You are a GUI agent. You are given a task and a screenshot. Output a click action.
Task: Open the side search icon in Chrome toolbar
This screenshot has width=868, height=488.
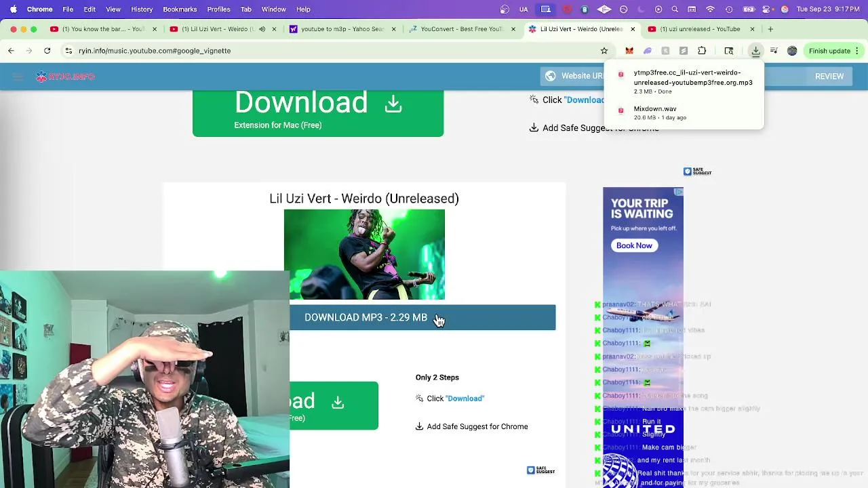729,51
